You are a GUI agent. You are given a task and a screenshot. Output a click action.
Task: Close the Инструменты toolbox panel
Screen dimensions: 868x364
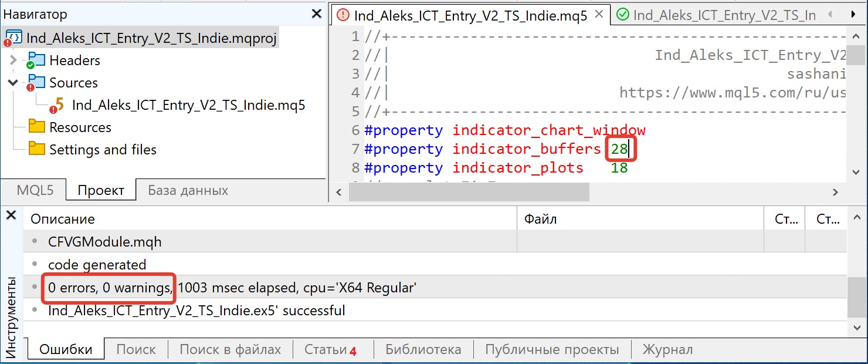point(11,215)
